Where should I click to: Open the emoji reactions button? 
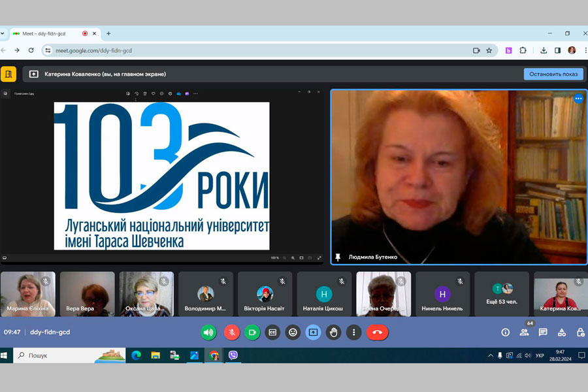tap(293, 333)
